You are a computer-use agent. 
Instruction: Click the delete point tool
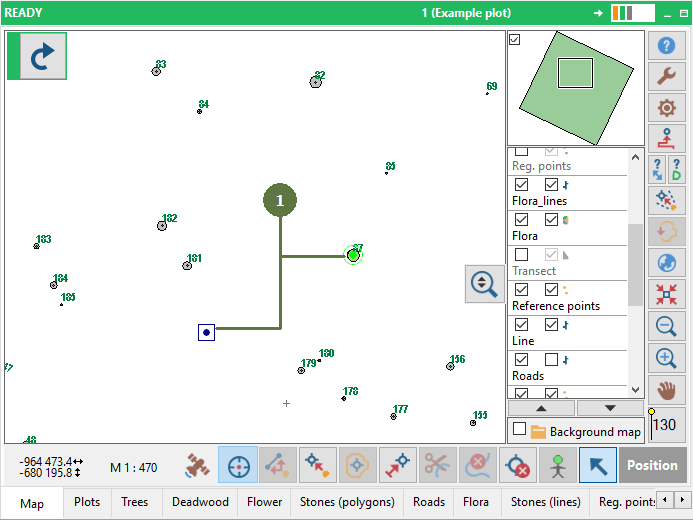[x=518, y=465]
